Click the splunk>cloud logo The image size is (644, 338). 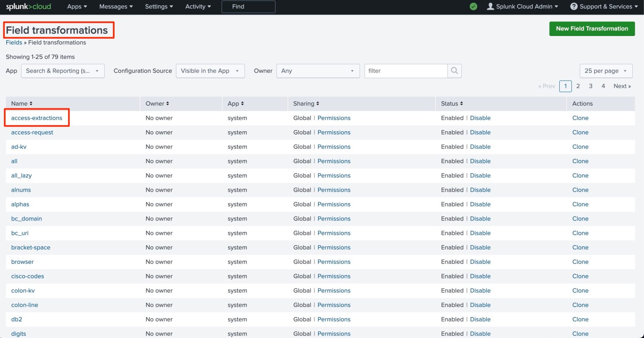29,7
